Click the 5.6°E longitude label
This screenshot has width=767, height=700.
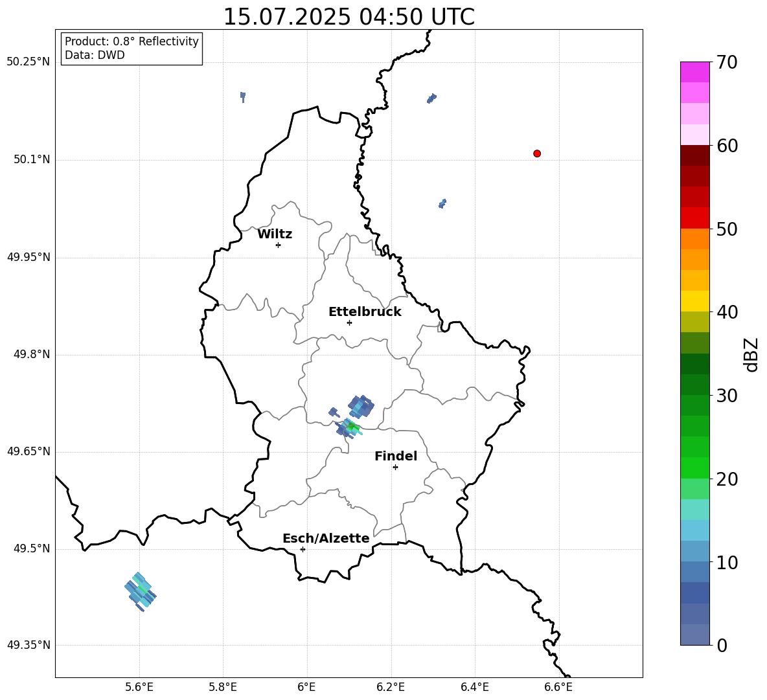[139, 687]
